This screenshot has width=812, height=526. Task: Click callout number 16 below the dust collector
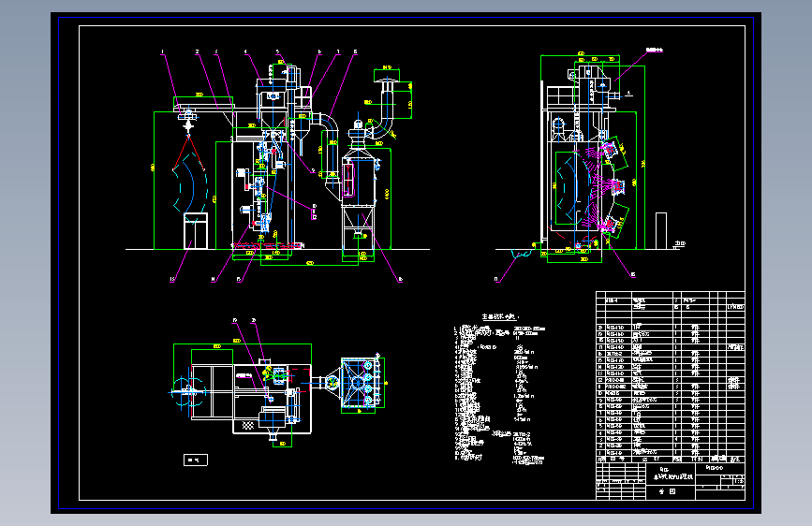tap(400, 280)
